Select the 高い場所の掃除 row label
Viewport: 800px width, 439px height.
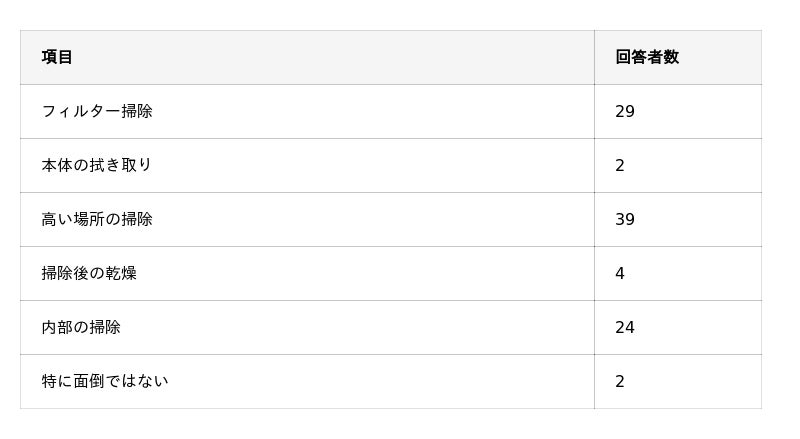pos(97,220)
